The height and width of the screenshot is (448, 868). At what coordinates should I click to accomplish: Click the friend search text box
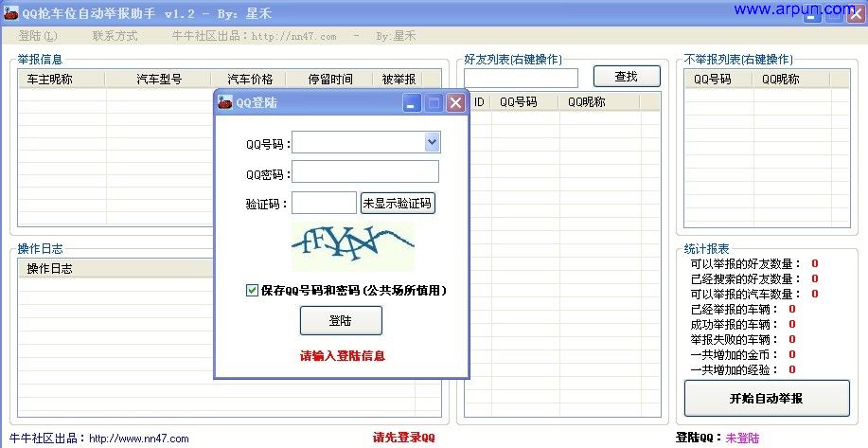(521, 78)
